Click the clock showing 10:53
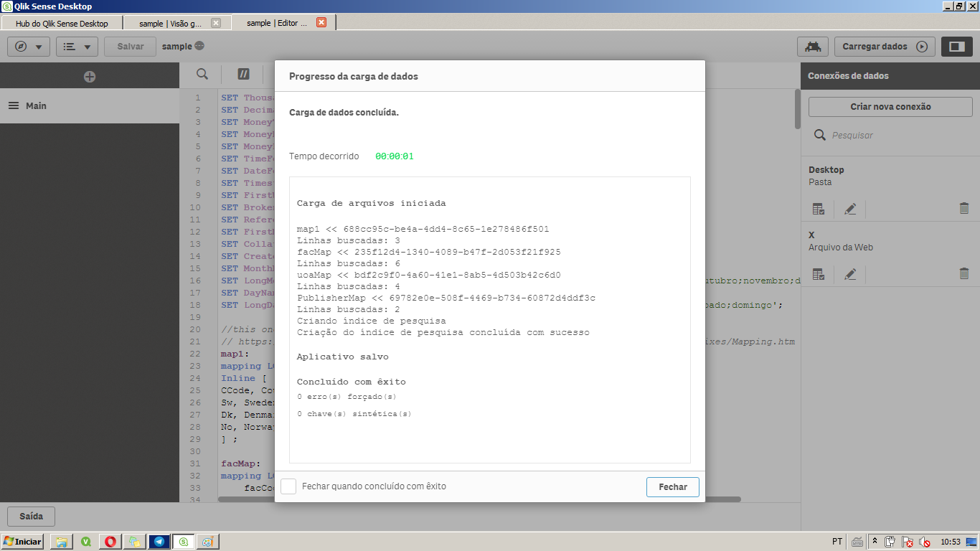 pos(951,542)
